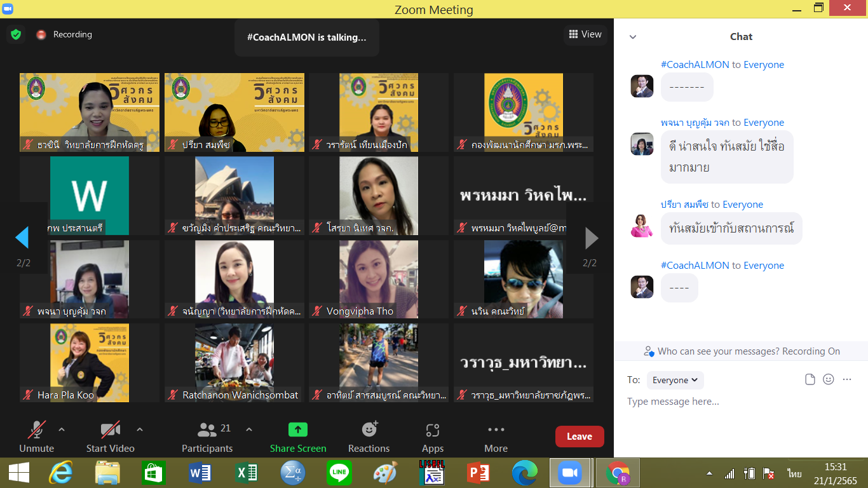Click ปรียา สมพืช sender name in chat
Screen dimensions: 868x488
point(685,205)
